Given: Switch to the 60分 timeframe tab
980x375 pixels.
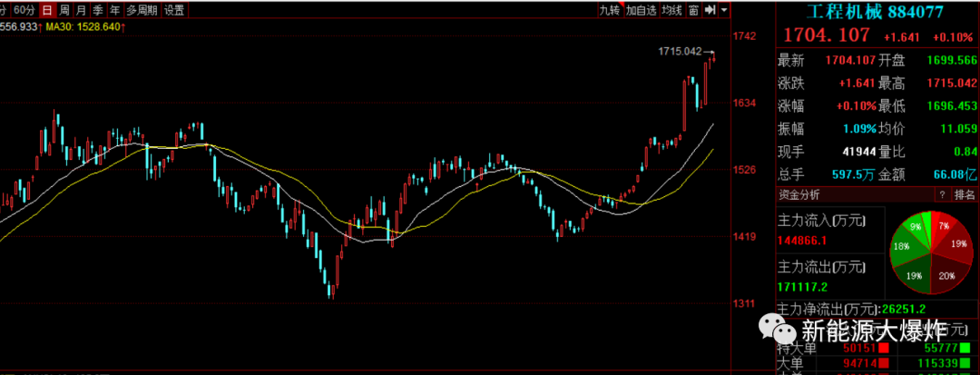Looking at the screenshot, I should 24,10.
